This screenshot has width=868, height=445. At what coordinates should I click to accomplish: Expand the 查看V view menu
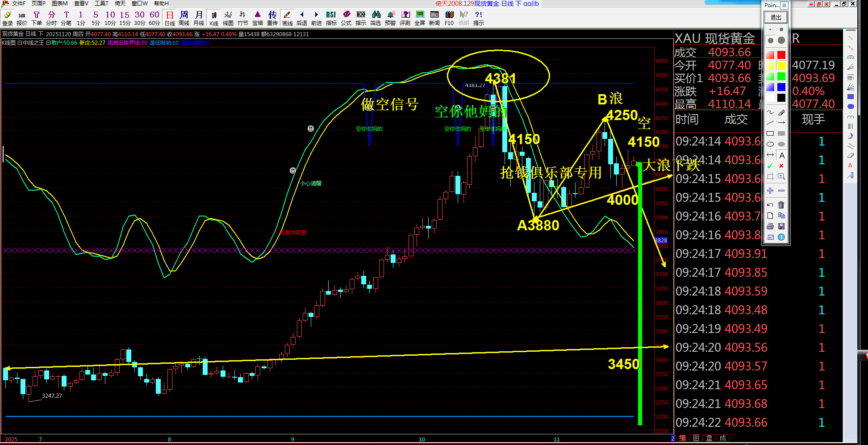[x=81, y=4]
